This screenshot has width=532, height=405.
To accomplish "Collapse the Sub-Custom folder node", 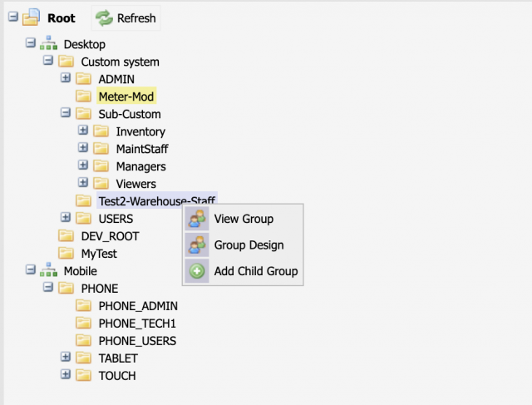I will [x=66, y=114].
